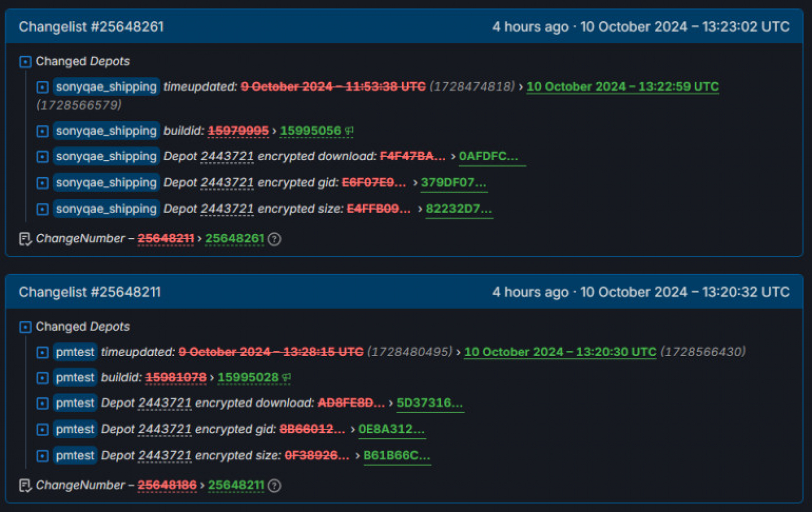
Task: Open Changelist #25648261 header link
Action: tap(91, 27)
